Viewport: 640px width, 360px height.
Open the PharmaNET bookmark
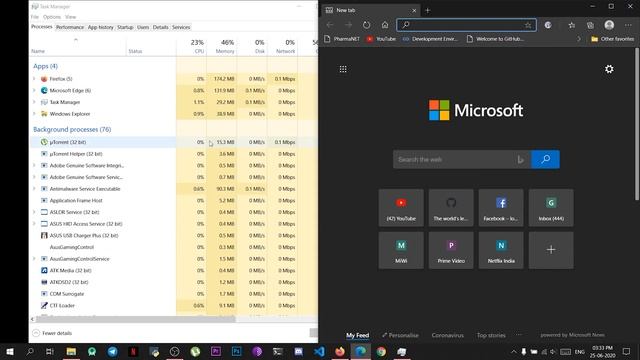coord(342,39)
